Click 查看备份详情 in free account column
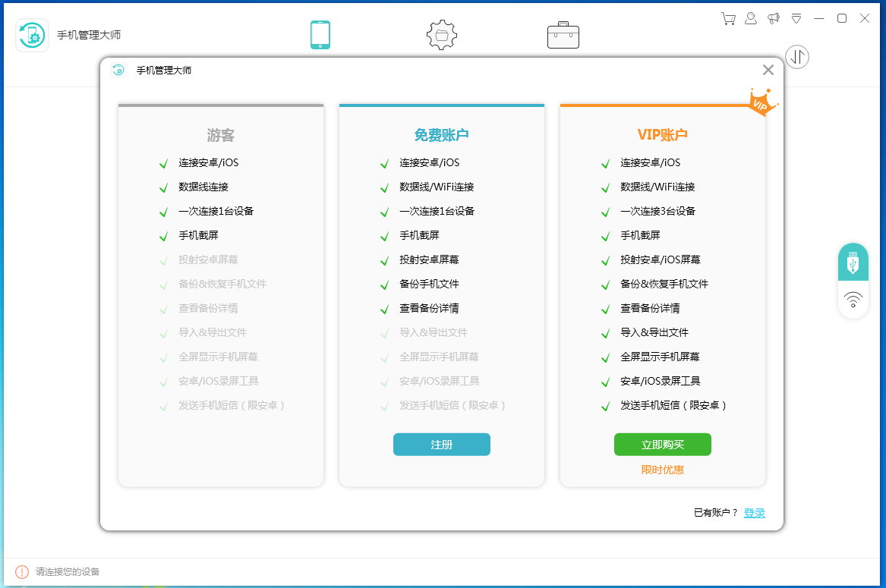Screen dimensions: 886x588 click(430, 308)
